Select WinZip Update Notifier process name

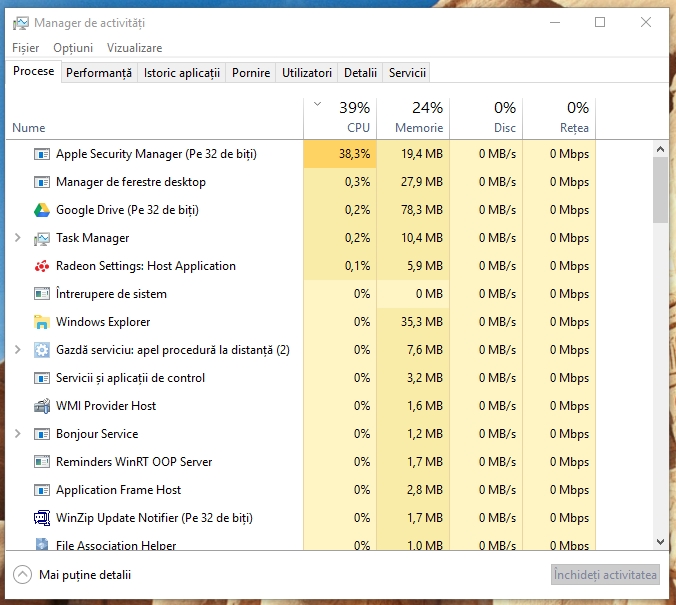click(154, 518)
